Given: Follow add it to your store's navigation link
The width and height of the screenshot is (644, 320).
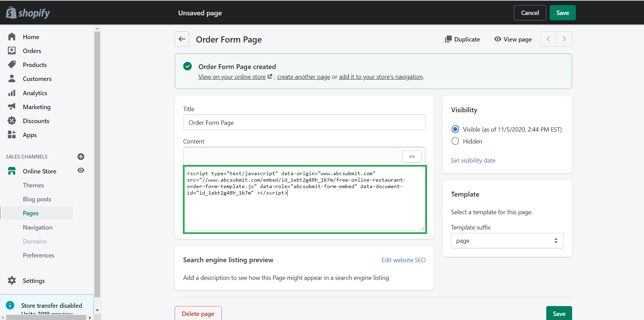Looking at the screenshot, I should point(381,77).
